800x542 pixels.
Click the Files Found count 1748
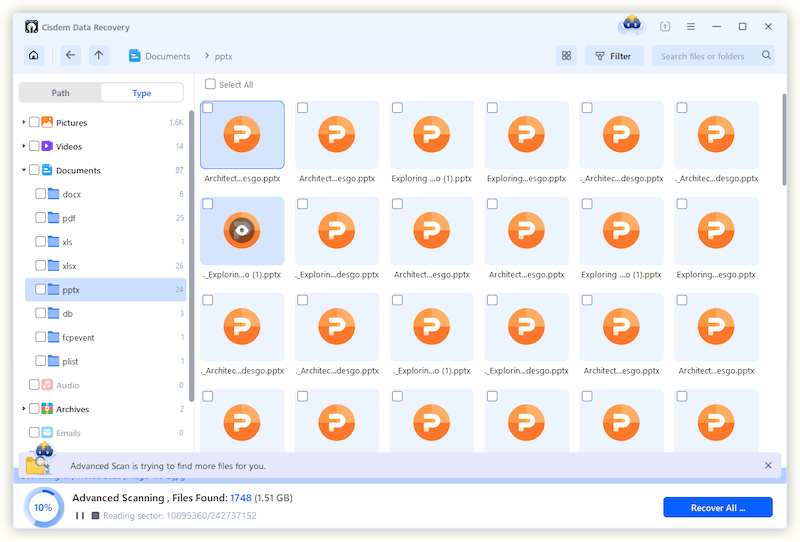(x=240, y=498)
